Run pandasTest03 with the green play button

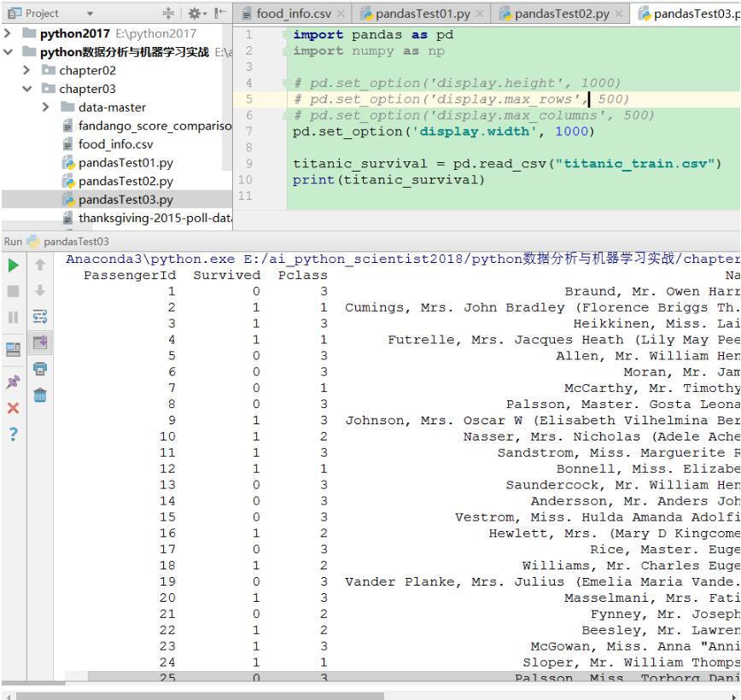[x=14, y=265]
